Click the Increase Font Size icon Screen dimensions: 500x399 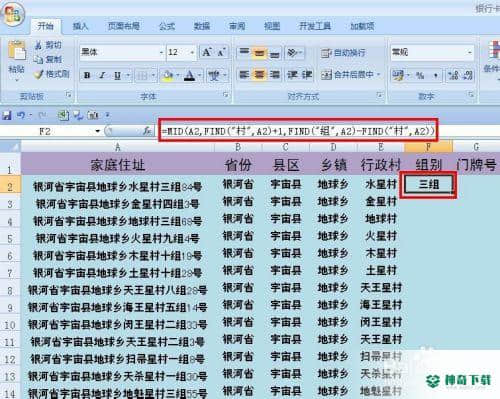pos(207,52)
